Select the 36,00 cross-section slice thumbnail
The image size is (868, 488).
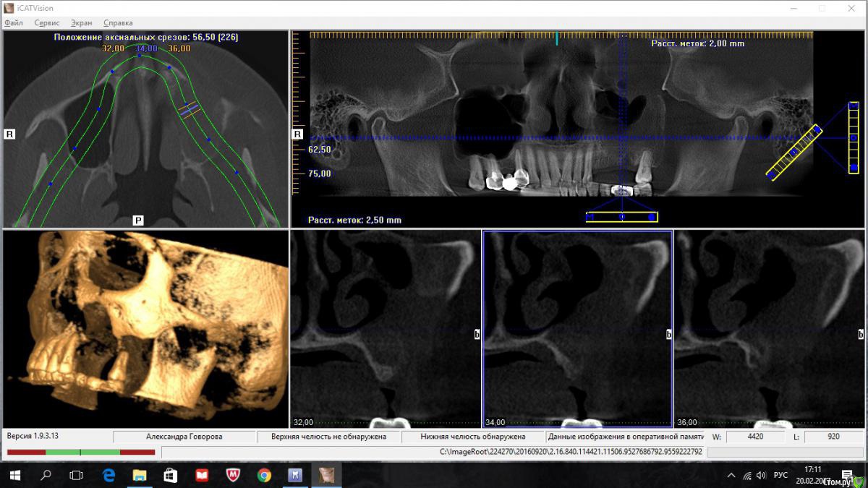770,329
